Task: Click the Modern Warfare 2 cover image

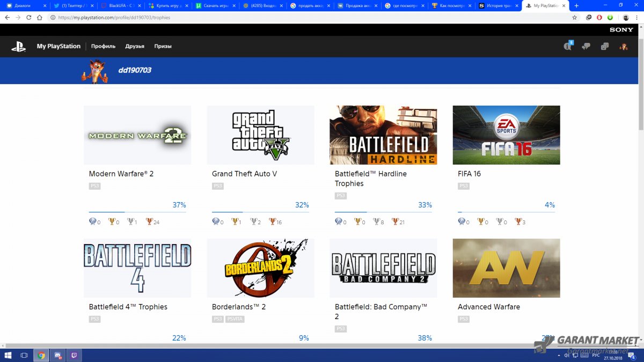Action: 137,135
